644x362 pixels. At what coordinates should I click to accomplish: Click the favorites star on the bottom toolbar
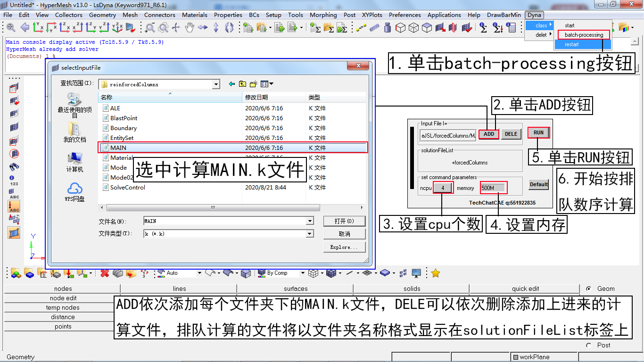(x=434, y=272)
